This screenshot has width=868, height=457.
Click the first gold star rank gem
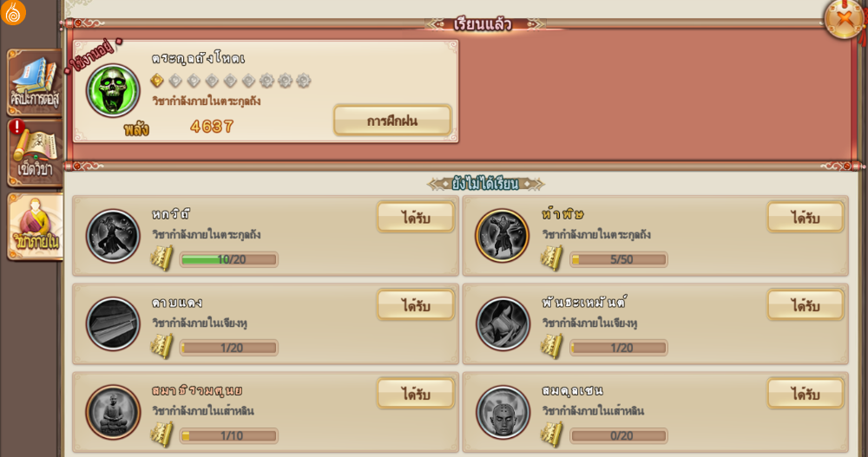pos(157,81)
